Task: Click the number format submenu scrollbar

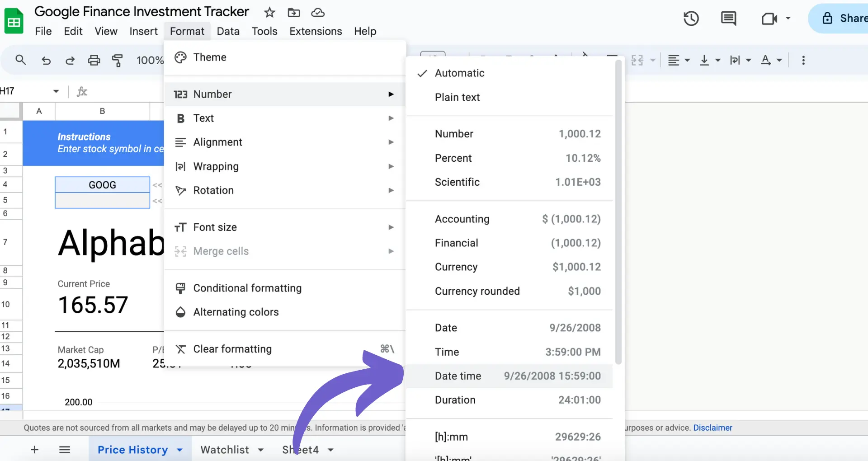Action: coord(618,212)
